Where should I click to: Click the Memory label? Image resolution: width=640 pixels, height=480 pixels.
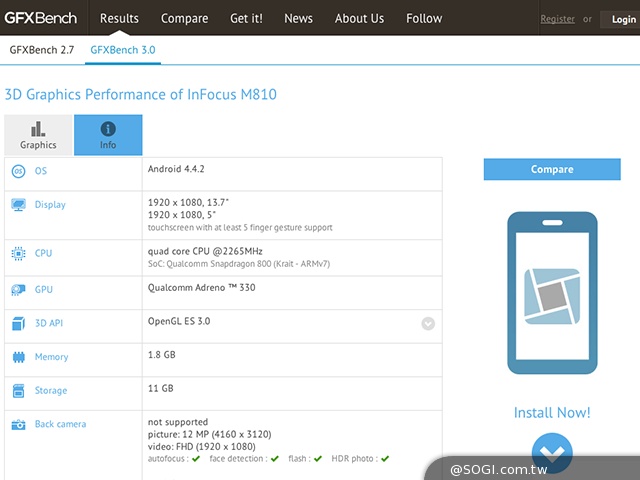tap(51, 357)
